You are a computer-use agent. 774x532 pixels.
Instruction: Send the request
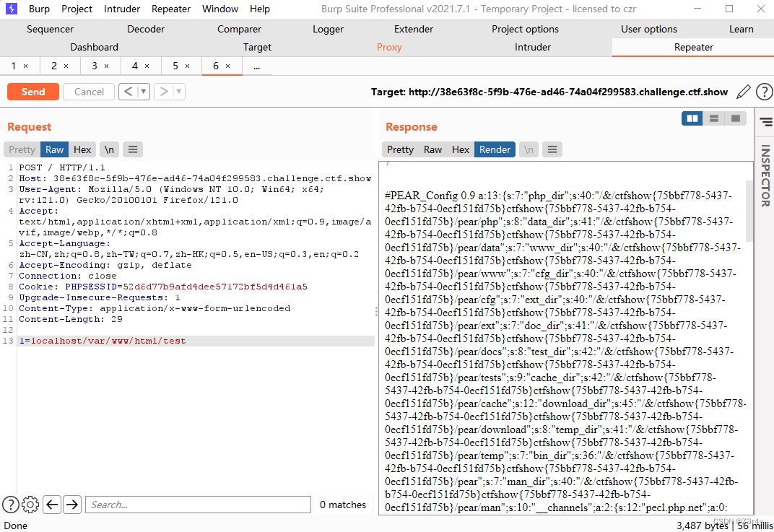tap(33, 92)
